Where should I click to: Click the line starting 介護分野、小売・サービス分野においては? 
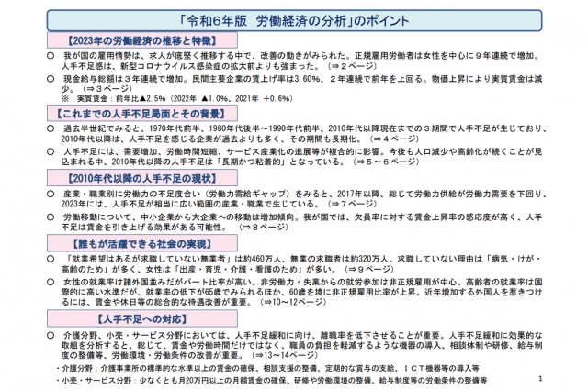click(x=302, y=335)
